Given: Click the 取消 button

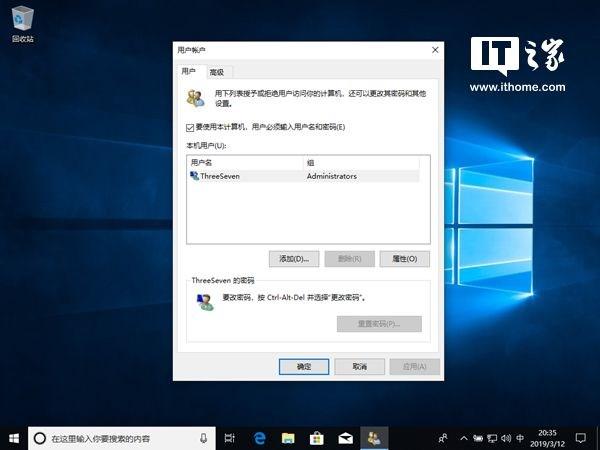Looking at the screenshot, I should pos(360,367).
